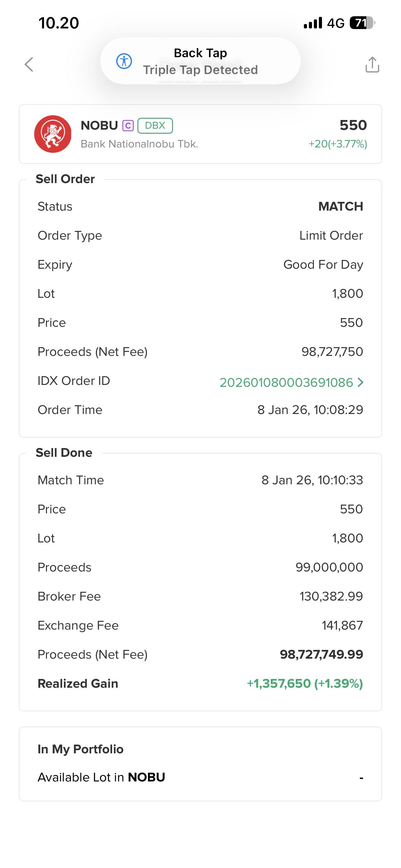Tap the +20(+3.77%) price change
The width and height of the screenshot is (401, 868).
(338, 144)
